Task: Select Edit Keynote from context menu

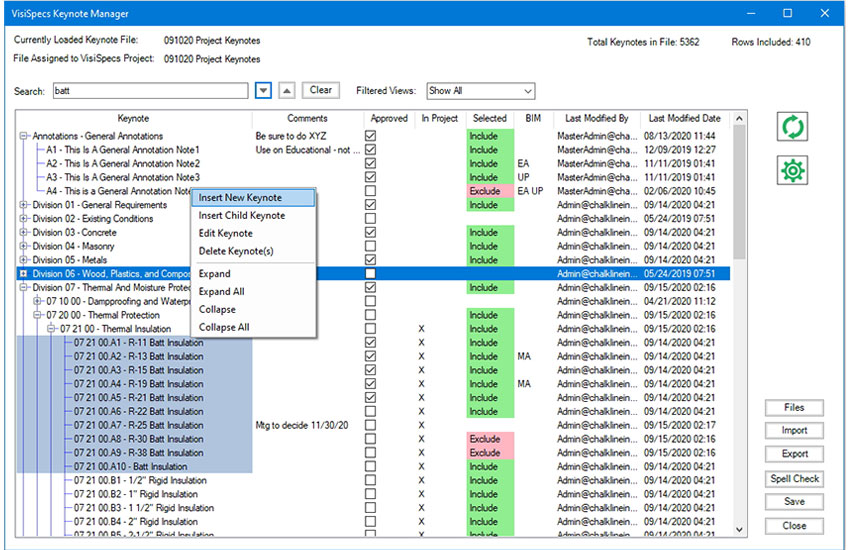Action: 253,234
